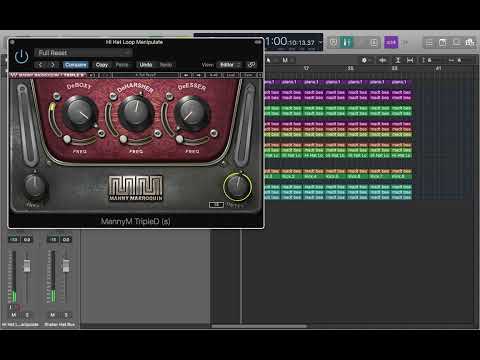The width and height of the screenshot is (480, 360).
Task: Click the purple count-in 1234 button
Action: [x=391, y=42]
